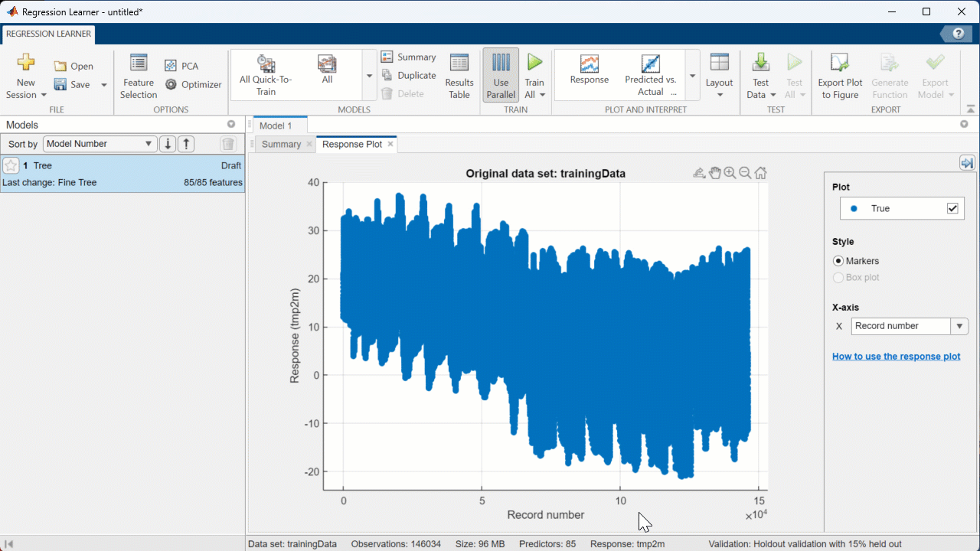Select the Markers style radio button
The width and height of the screenshot is (980, 551).
pyautogui.click(x=838, y=261)
